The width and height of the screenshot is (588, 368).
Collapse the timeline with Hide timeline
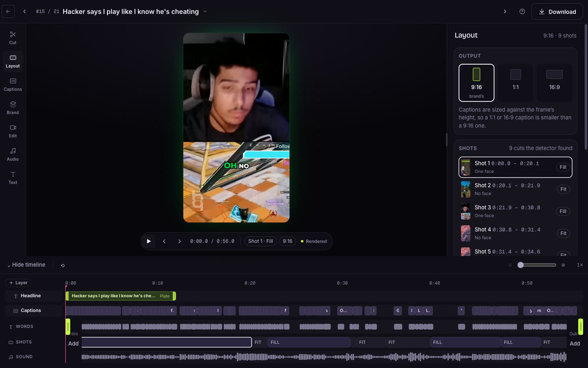(26, 265)
